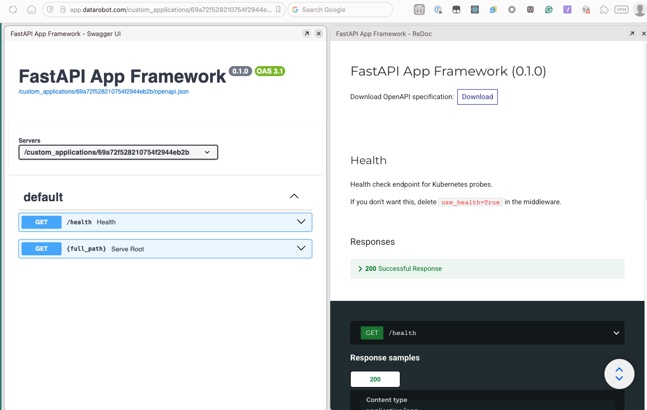Bookmark this page via address bar icon
Screen dimensions: 647x410
278,9
